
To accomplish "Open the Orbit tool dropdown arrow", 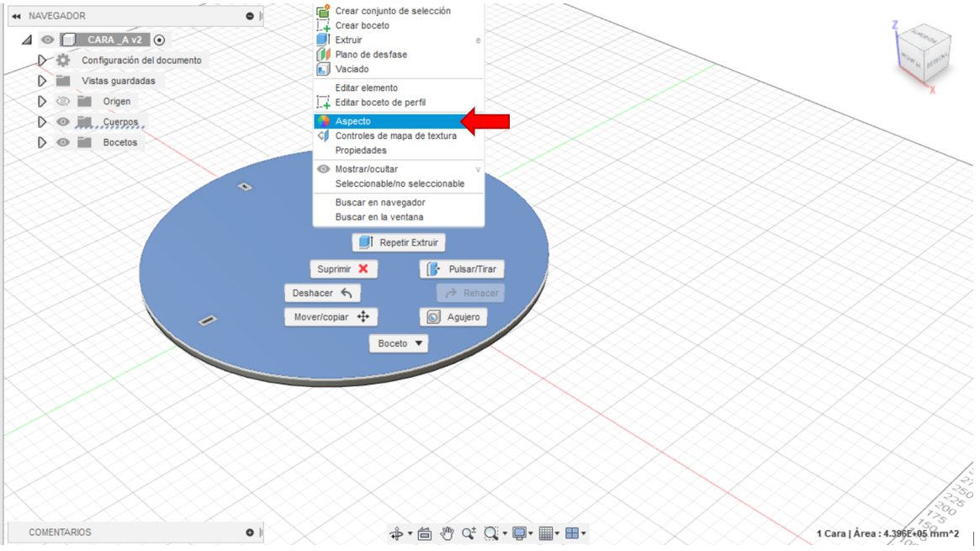I will [410, 533].
